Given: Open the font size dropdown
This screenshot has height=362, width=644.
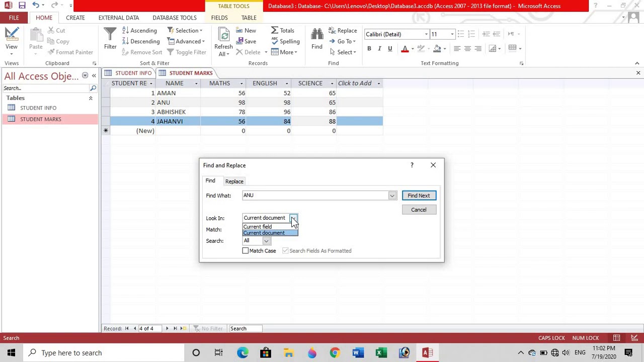Looking at the screenshot, I should 452,34.
